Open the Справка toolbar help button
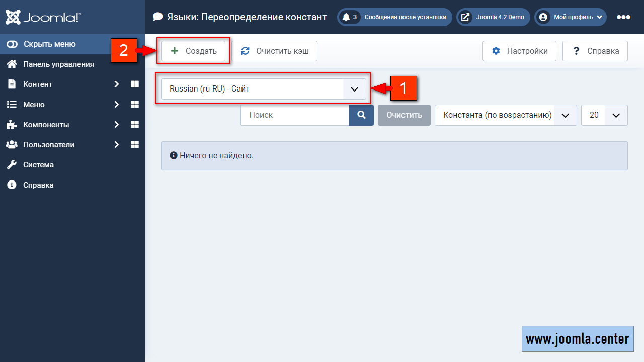This screenshot has width=644, height=362. coord(595,51)
